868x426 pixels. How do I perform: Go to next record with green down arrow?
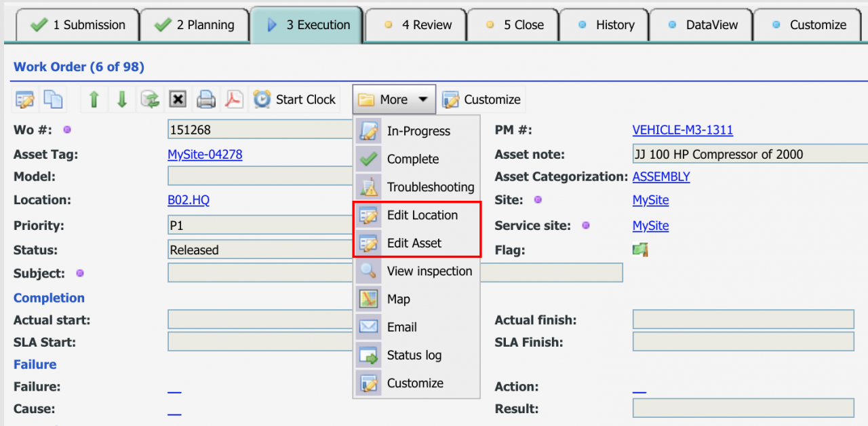pos(122,100)
